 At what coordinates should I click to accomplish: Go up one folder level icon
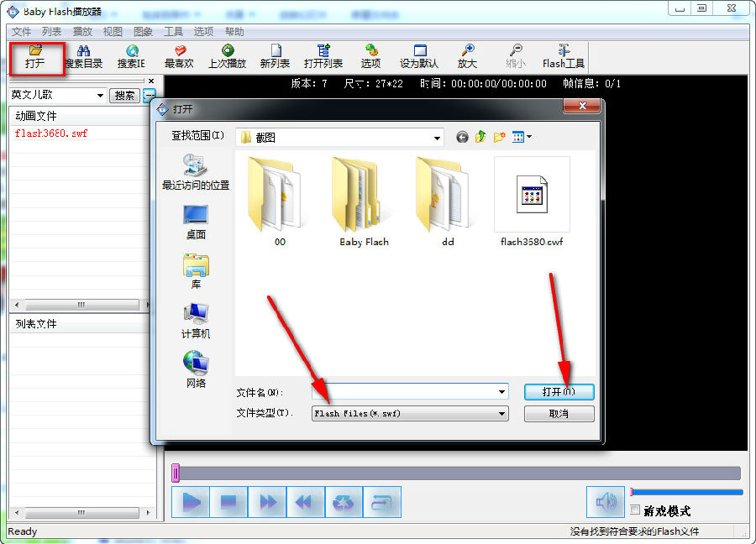click(480, 138)
